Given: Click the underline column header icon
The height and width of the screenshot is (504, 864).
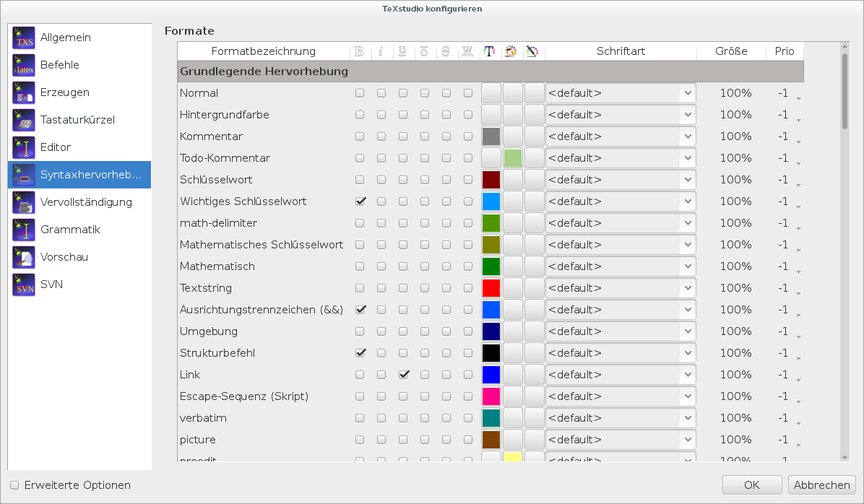Looking at the screenshot, I should [x=403, y=51].
